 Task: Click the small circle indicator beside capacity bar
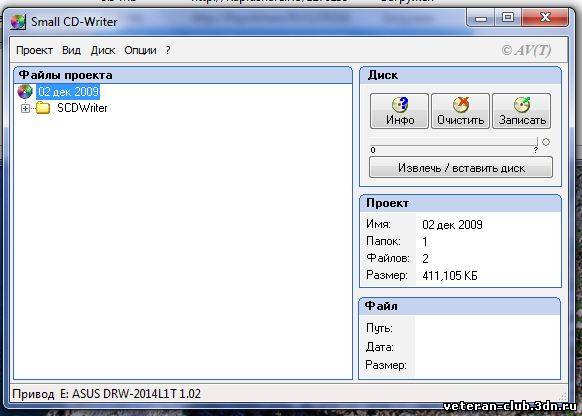pos(546,142)
